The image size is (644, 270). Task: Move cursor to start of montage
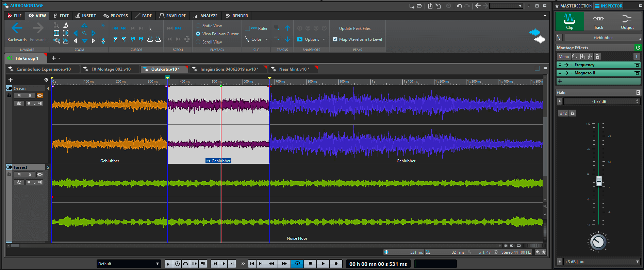click(115, 28)
